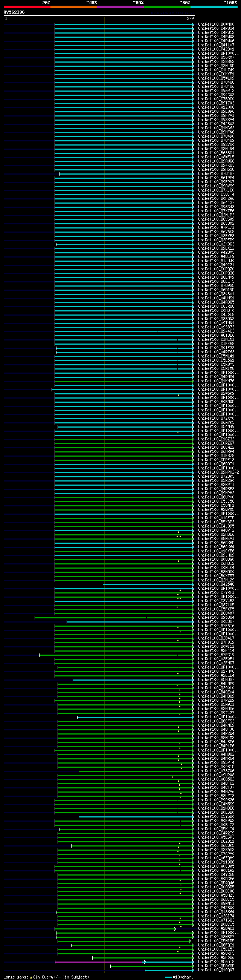
Task: Open hit UniRef100_Q4QFJ8
Action: (x=216, y=730)
